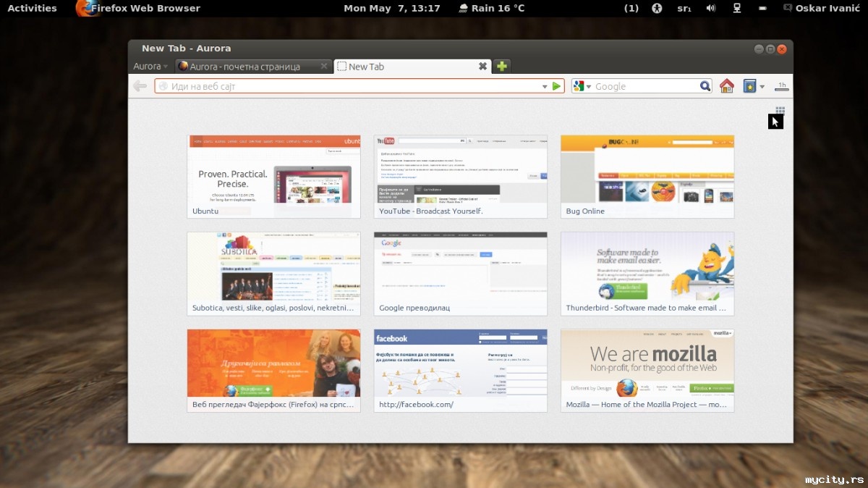This screenshot has height=488, width=868.
Task: Expand the URL bar history dropdown arrow
Action: click(x=545, y=87)
